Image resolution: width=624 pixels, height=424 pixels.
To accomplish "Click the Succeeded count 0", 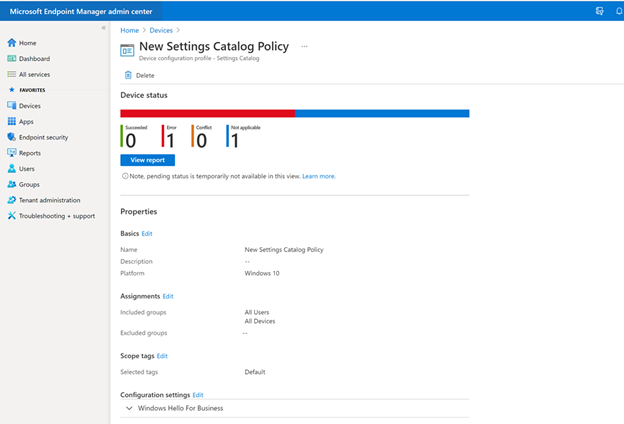I will click(x=131, y=141).
